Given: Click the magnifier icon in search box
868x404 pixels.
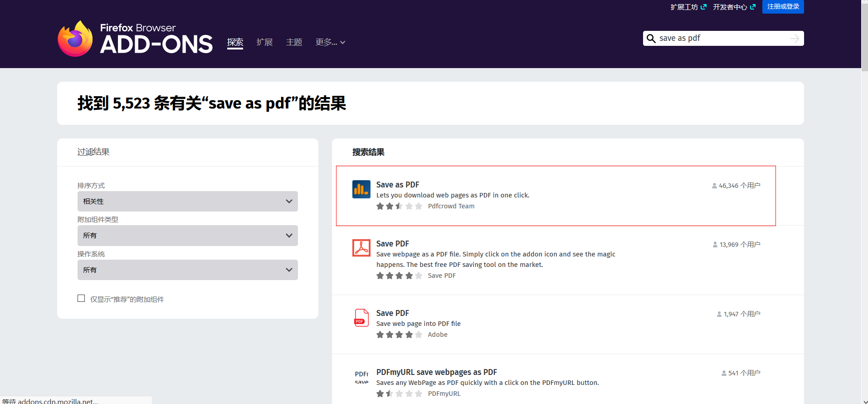Looking at the screenshot, I should tap(651, 39).
